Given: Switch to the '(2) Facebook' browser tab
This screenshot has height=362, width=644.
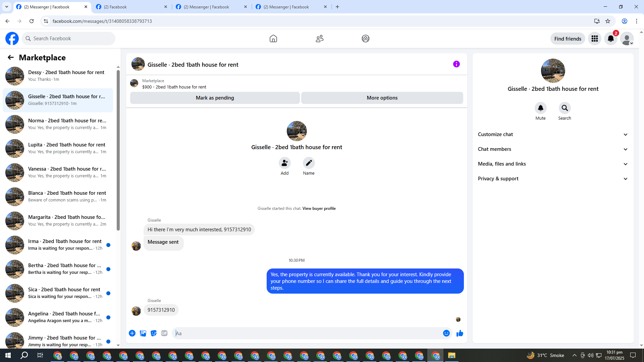Looking at the screenshot, I should coord(132,7).
